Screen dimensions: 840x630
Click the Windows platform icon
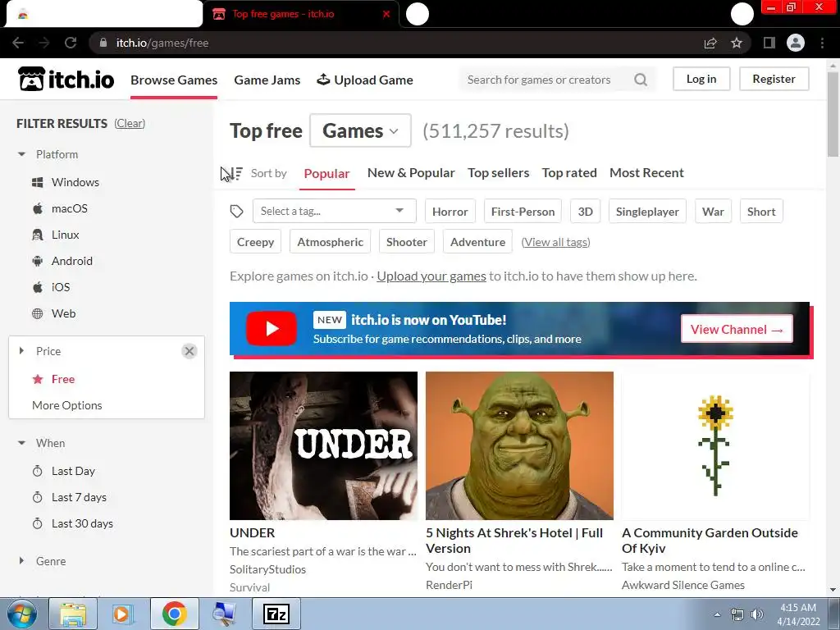pos(38,182)
